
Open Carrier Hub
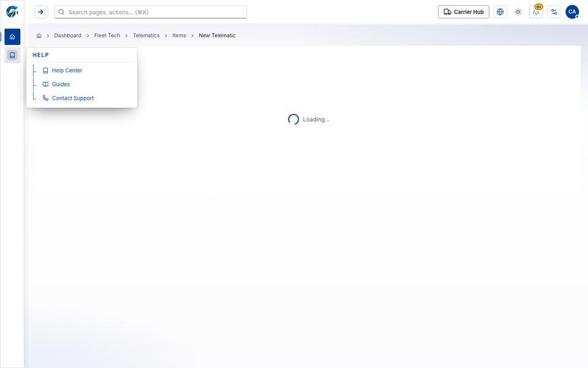464,12
